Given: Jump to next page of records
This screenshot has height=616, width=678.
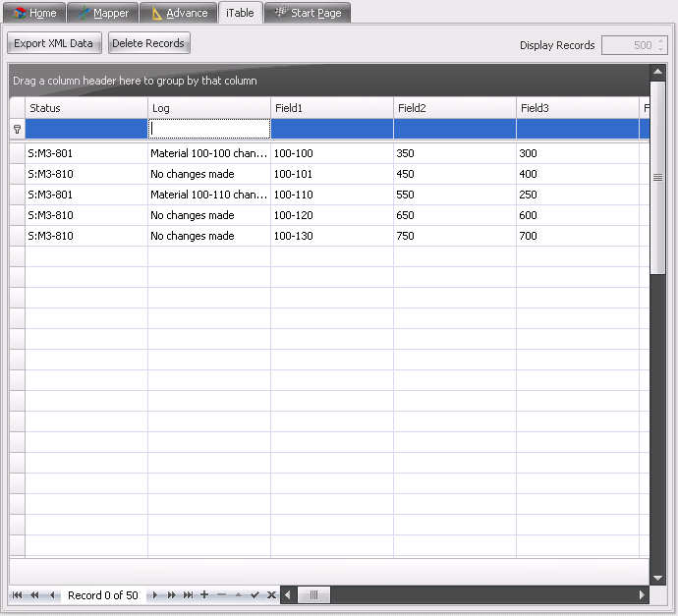Looking at the screenshot, I should [171, 595].
